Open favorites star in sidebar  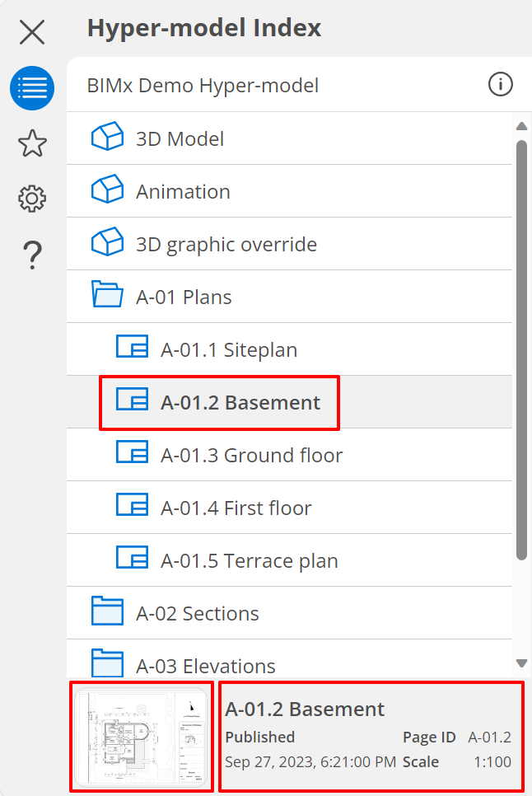32,143
